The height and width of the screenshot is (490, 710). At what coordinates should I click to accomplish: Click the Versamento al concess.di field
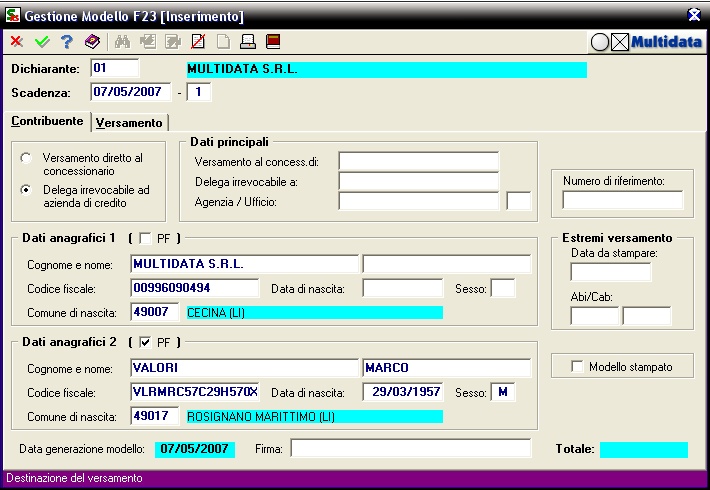coord(418,161)
